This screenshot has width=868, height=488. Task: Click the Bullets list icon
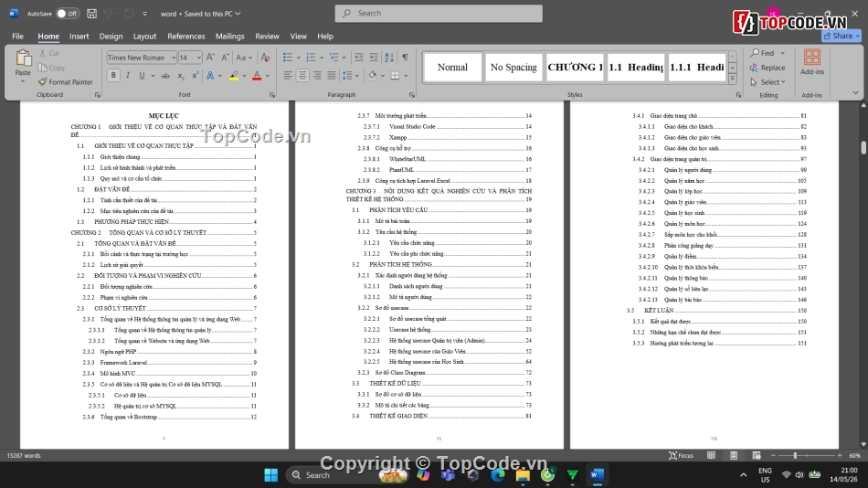(287, 57)
